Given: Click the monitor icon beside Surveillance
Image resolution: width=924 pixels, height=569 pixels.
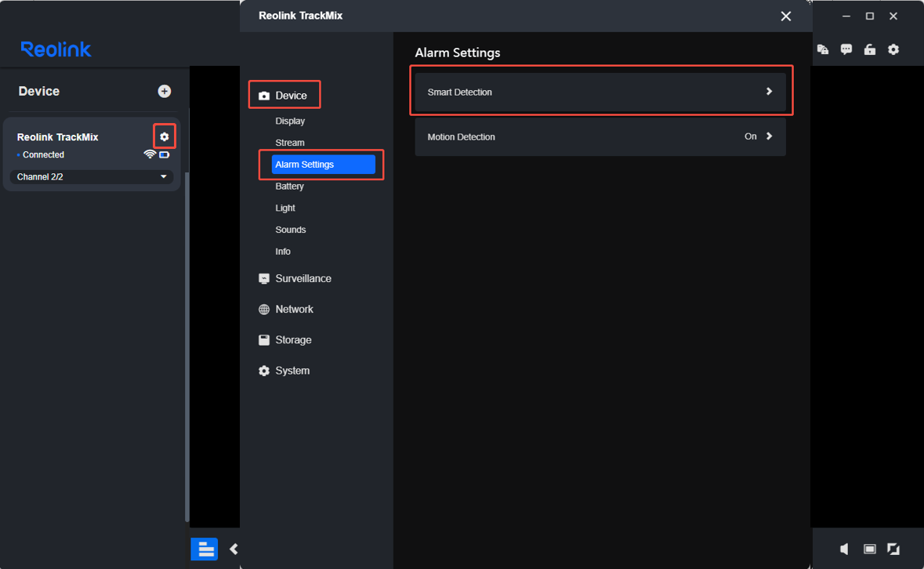Looking at the screenshot, I should 264,278.
